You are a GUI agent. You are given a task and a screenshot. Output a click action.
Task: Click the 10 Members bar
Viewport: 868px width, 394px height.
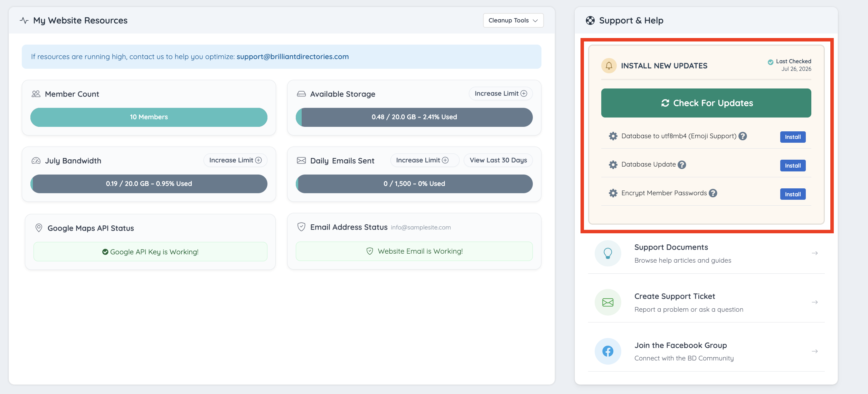pos(149,117)
